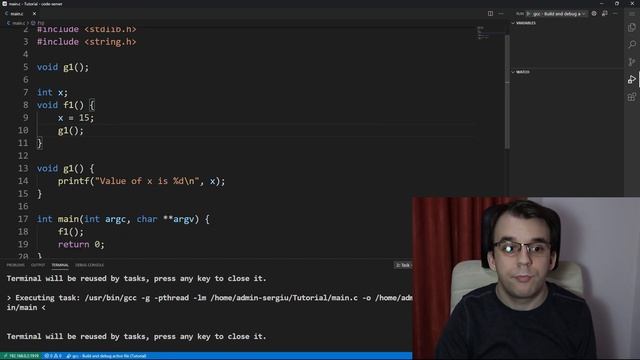Click the code minimap preview

pos(483,33)
